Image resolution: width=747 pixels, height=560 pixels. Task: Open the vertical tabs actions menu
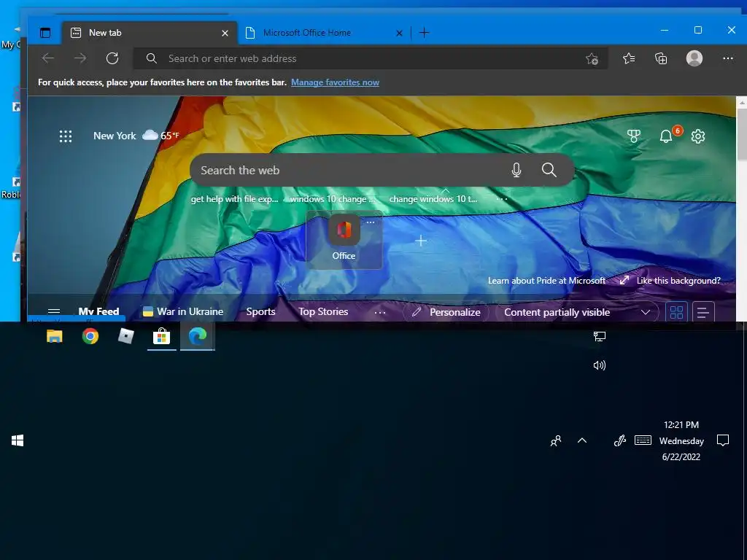pos(45,33)
